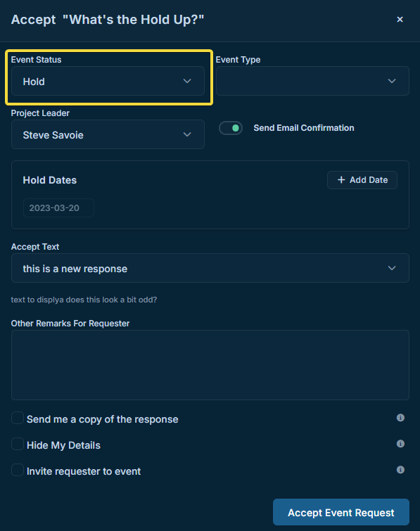
Task: Click the 2023-03-20 hold date field
Action: click(x=58, y=207)
